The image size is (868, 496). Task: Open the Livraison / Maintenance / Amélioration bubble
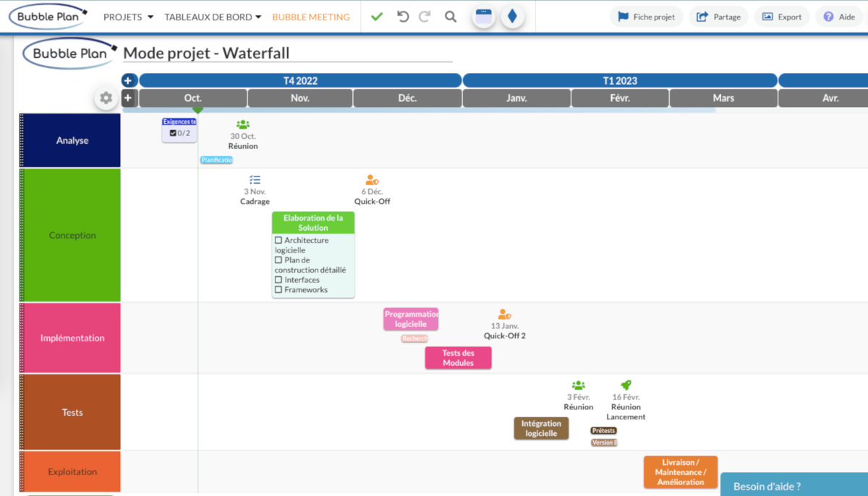(681, 472)
